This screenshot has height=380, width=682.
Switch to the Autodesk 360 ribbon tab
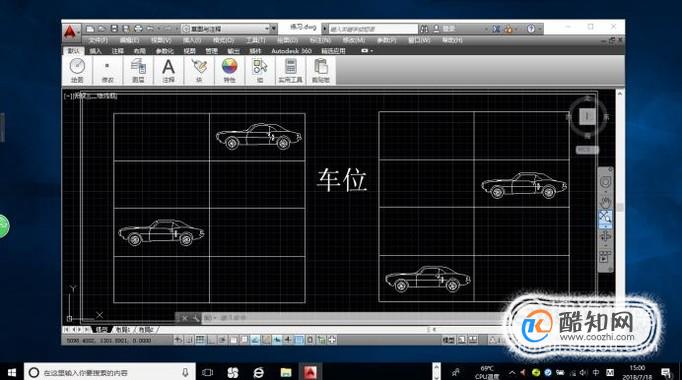click(x=291, y=51)
